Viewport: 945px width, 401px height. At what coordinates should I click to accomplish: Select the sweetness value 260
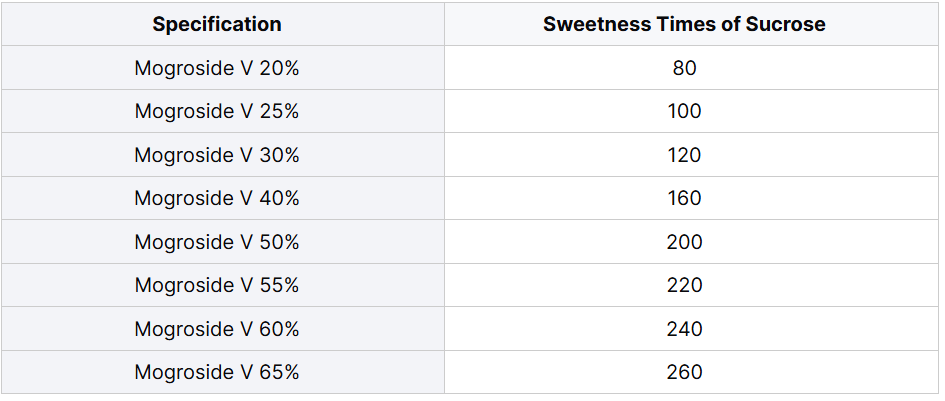[685, 372]
